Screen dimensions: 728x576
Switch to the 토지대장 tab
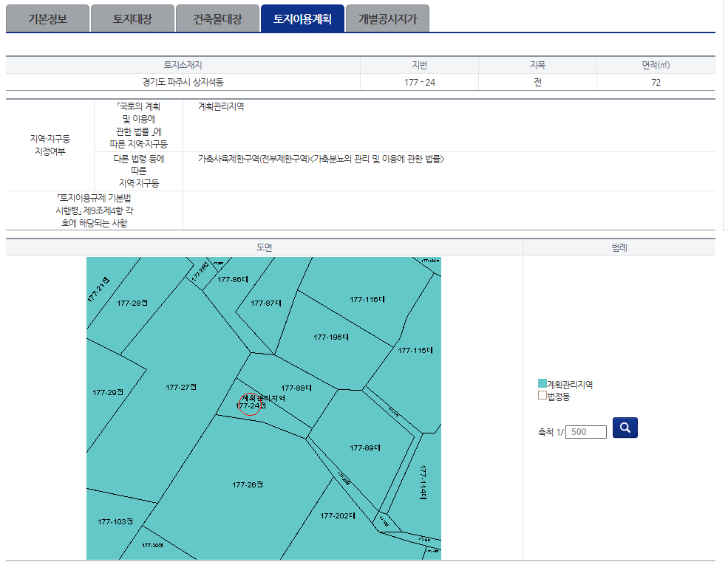[x=132, y=19]
